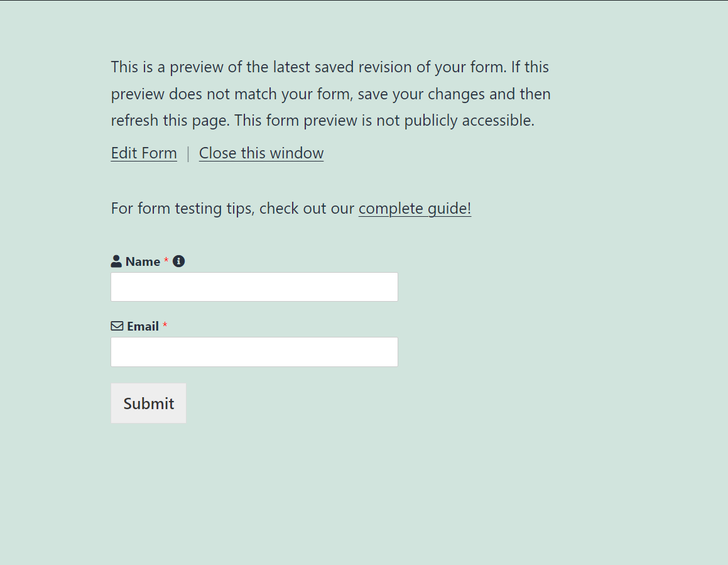The image size is (728, 565).
Task: Focus the Email text input field
Action: point(254,352)
